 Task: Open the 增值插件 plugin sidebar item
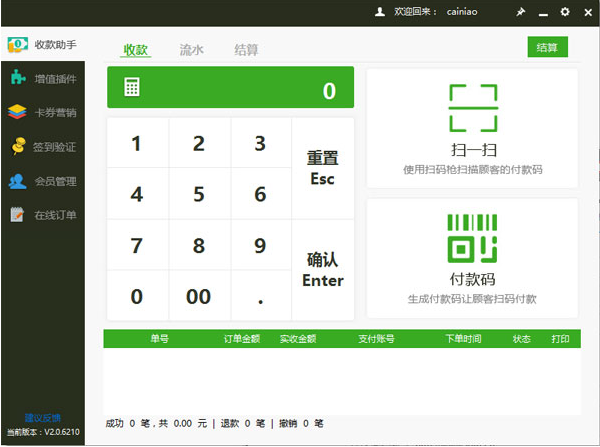click(x=43, y=78)
